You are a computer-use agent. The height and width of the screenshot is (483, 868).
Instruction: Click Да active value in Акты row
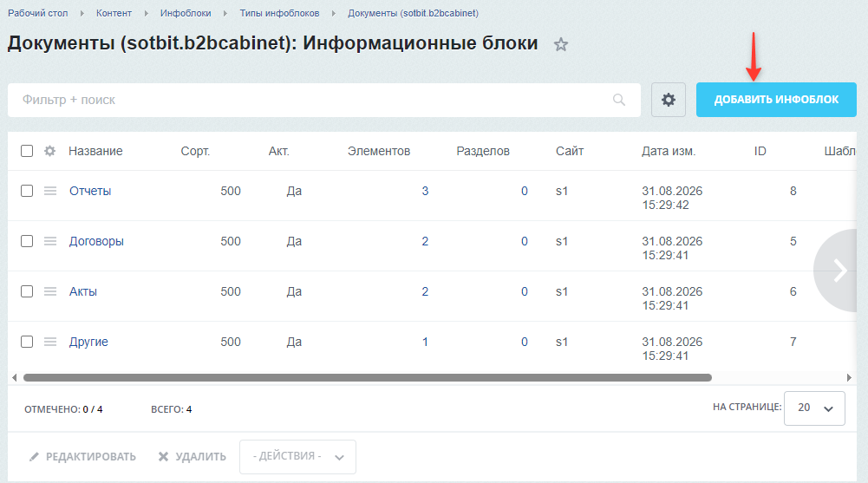tap(294, 291)
